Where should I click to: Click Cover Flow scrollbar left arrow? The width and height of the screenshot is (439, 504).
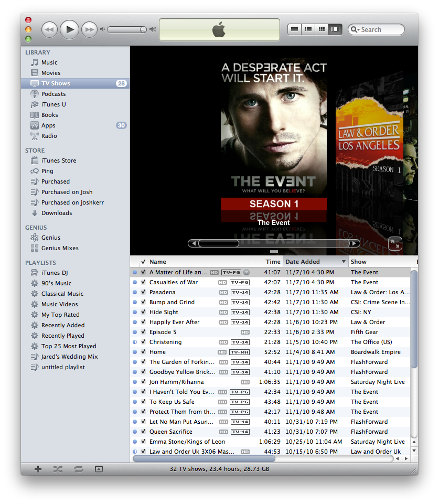194,243
